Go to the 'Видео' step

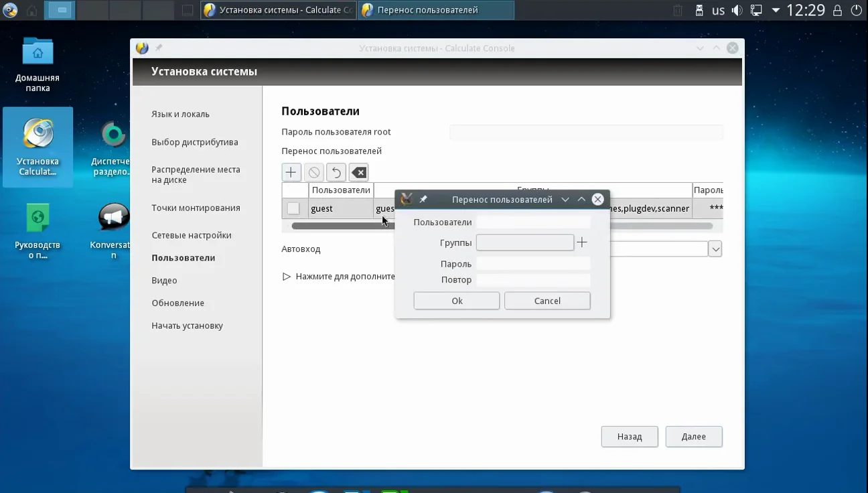click(164, 281)
